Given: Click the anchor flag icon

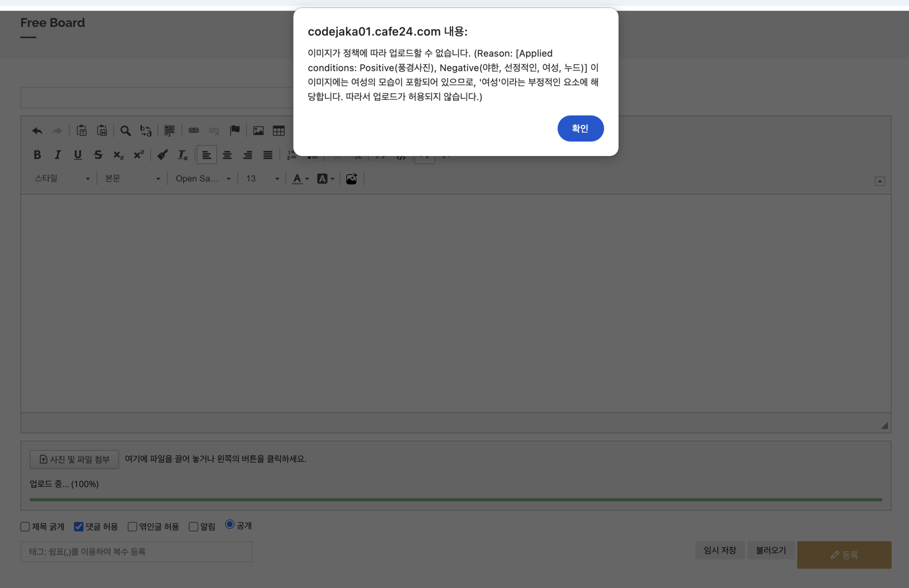Looking at the screenshot, I should click(234, 131).
